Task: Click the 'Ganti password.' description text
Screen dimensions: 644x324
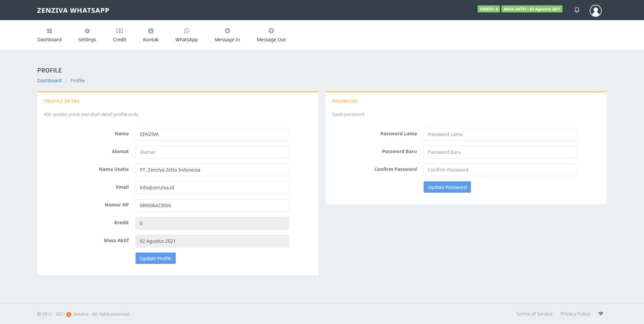Action: click(348, 114)
